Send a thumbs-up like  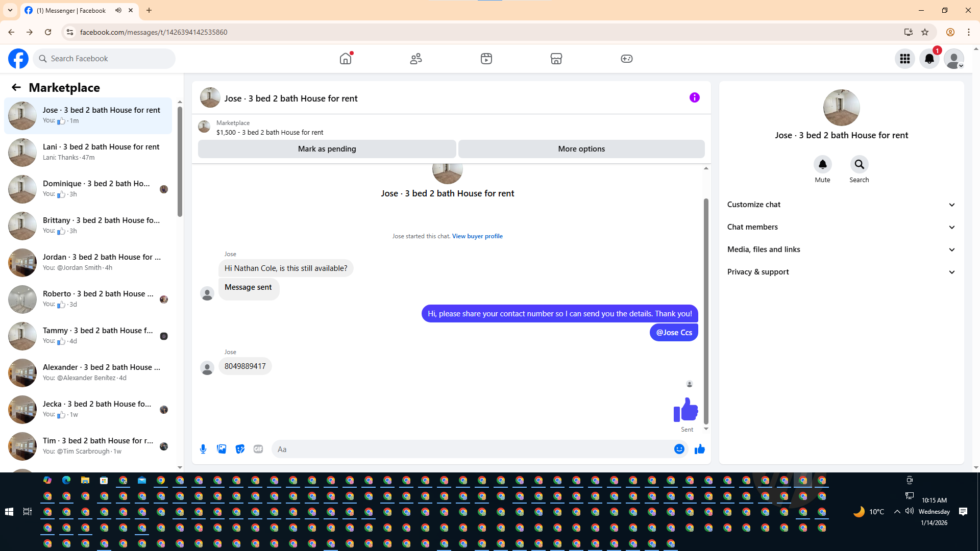[699, 449]
